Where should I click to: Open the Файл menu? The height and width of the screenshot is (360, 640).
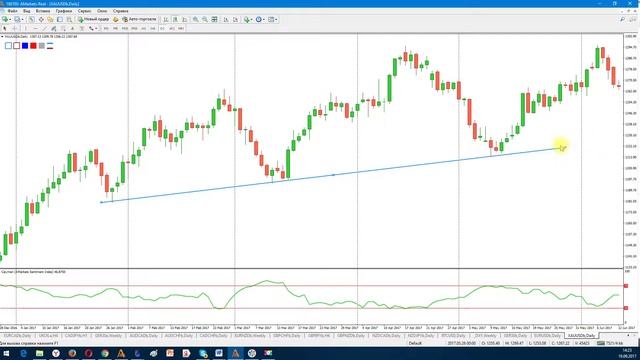coord(12,11)
